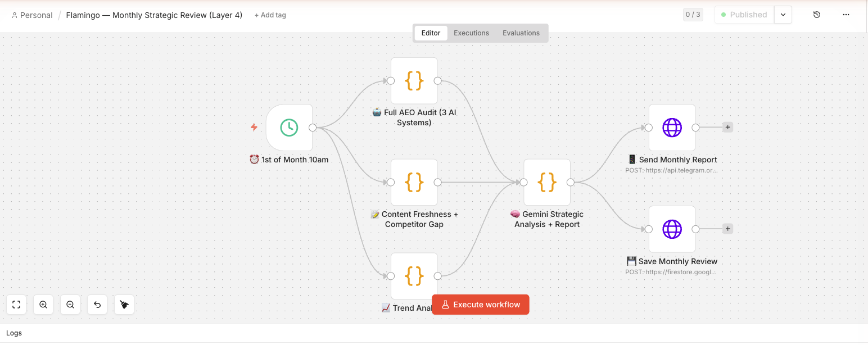Select the Save Monthly Review HTTP node

point(672,229)
